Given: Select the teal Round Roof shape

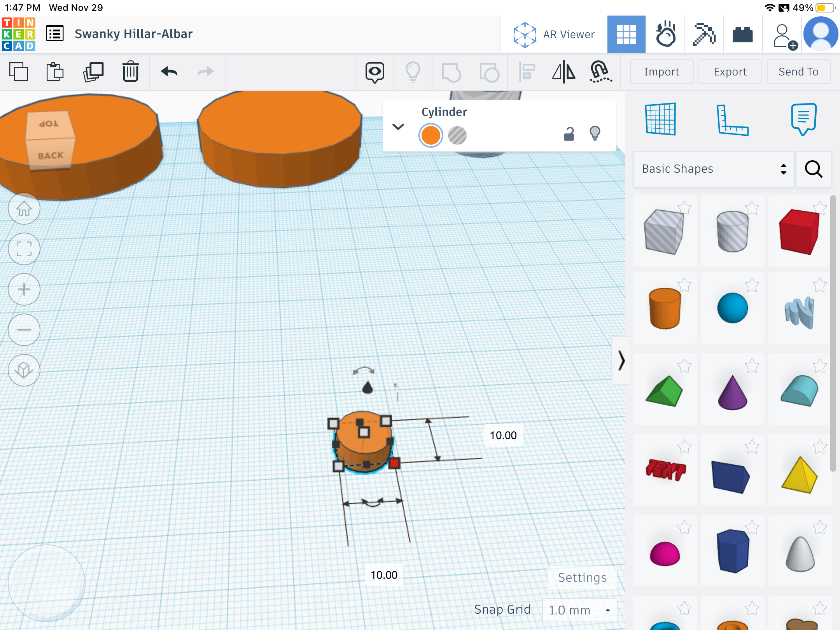Looking at the screenshot, I should (800, 390).
